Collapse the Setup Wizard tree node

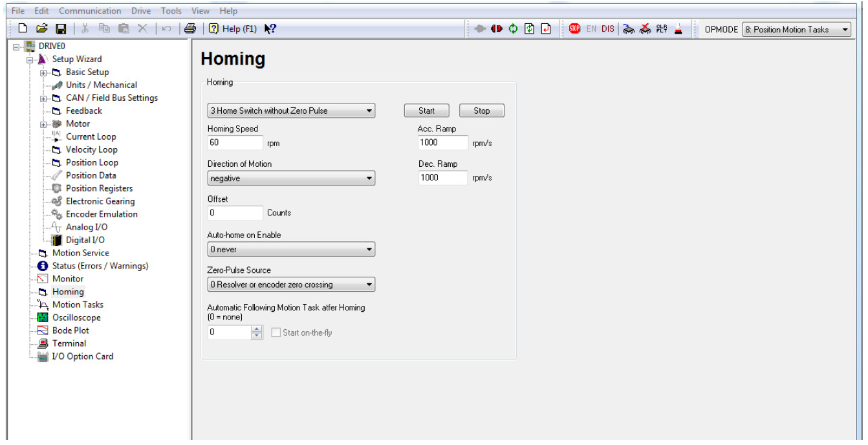pos(30,60)
